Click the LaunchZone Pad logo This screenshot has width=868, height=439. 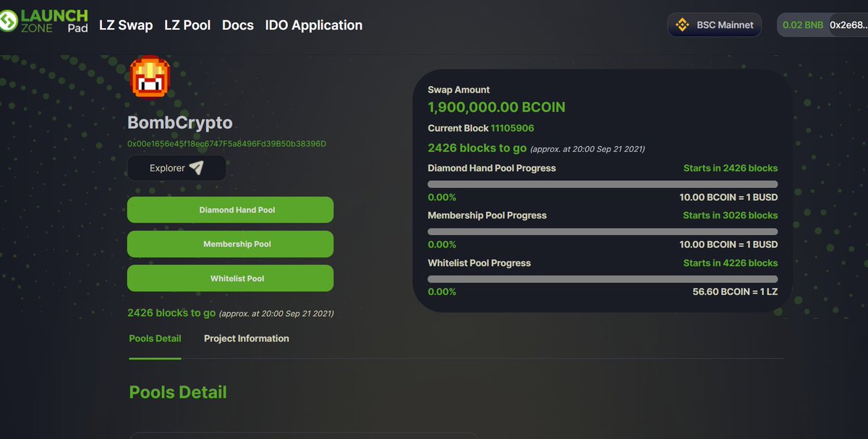(x=44, y=21)
